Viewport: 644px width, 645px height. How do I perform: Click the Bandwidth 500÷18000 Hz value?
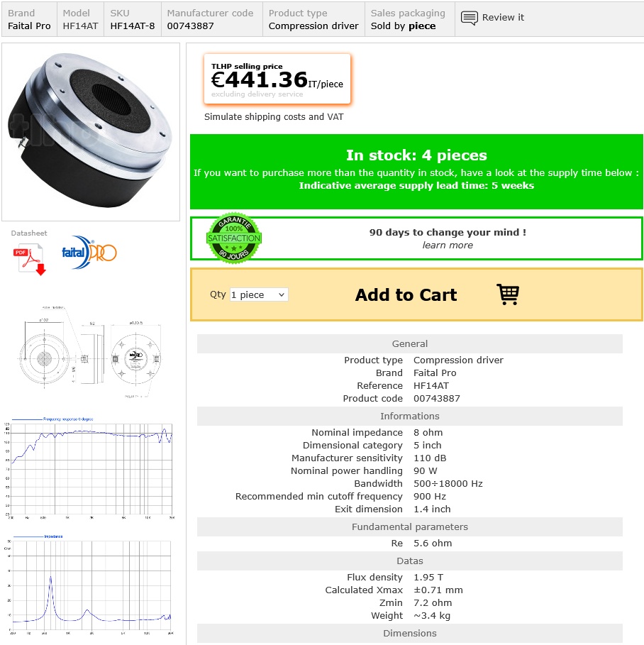(448, 484)
